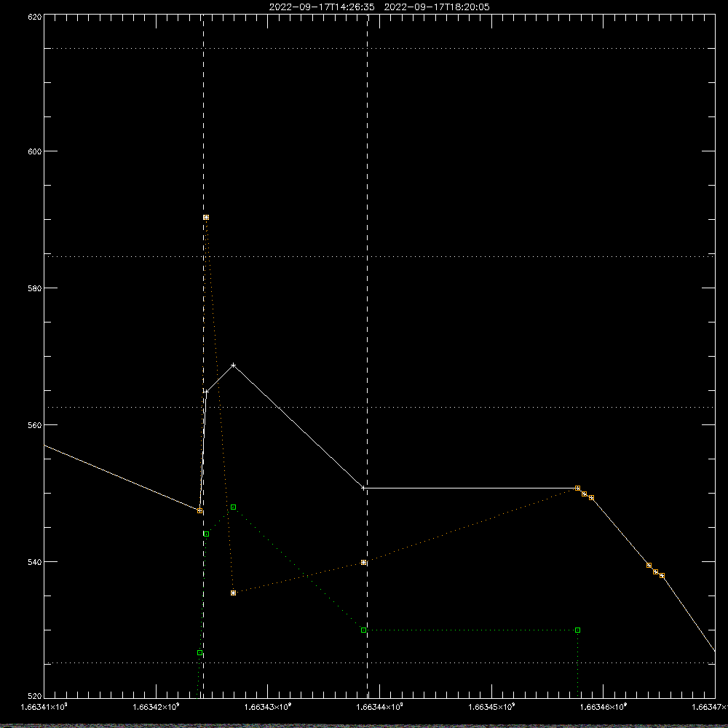Click the 1.66345×10⁹ x-axis label
728x728 pixels.
(x=491, y=707)
